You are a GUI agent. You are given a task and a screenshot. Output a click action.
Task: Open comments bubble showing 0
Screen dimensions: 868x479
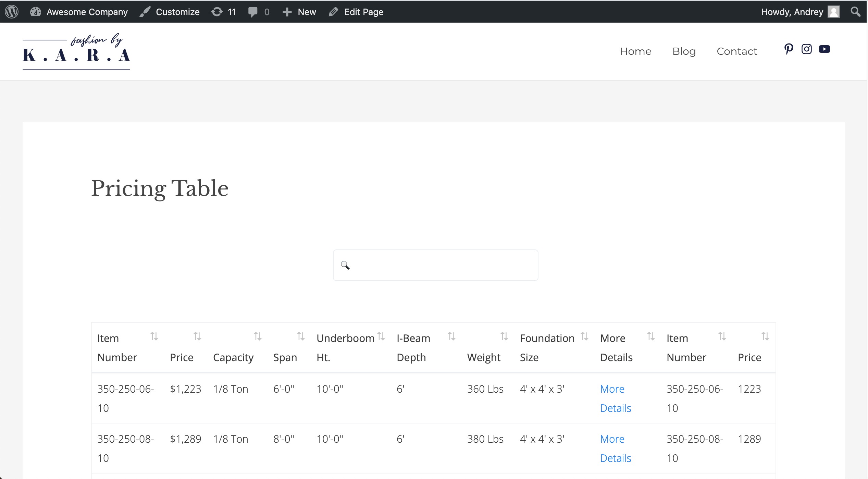point(259,12)
